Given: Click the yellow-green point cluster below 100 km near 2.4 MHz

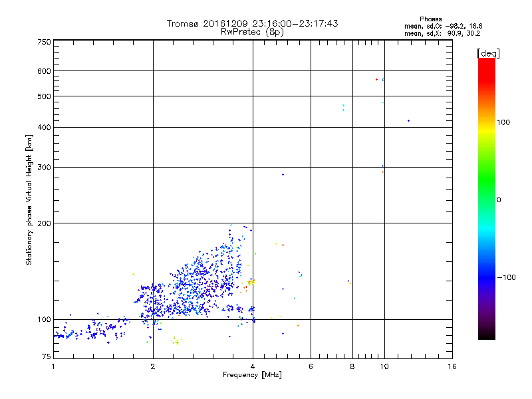Looking at the screenshot, I should point(176,340).
